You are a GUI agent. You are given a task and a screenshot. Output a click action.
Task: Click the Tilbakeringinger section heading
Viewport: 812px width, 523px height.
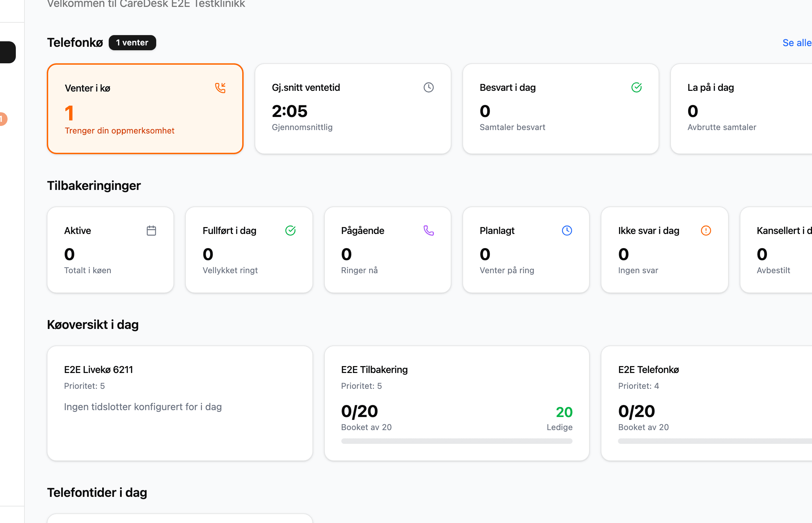94,186
